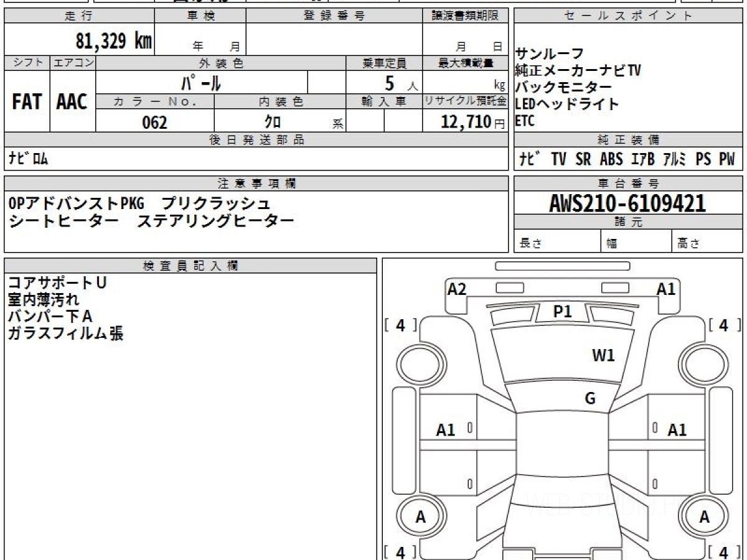
Task: Click the パール exterior color value
Action: [201, 82]
